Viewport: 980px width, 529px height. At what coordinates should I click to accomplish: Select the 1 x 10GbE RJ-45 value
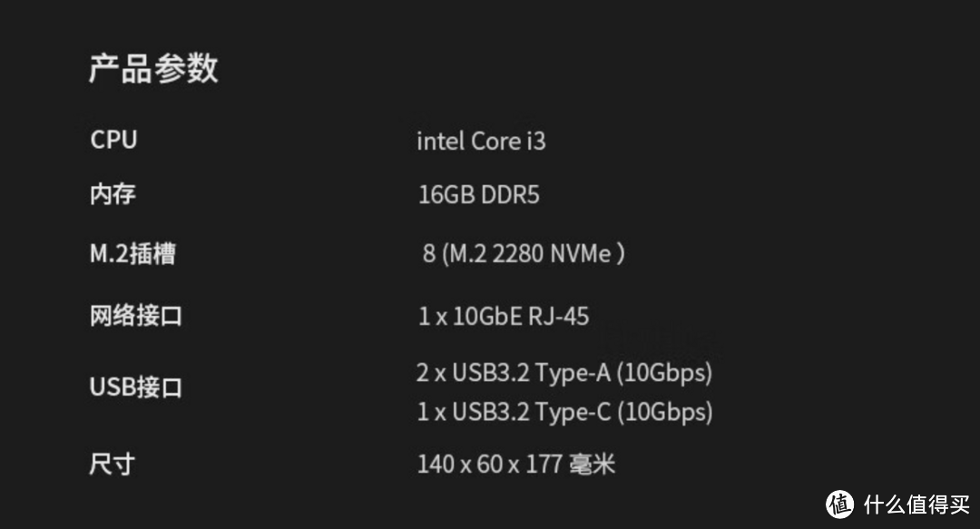click(x=504, y=316)
